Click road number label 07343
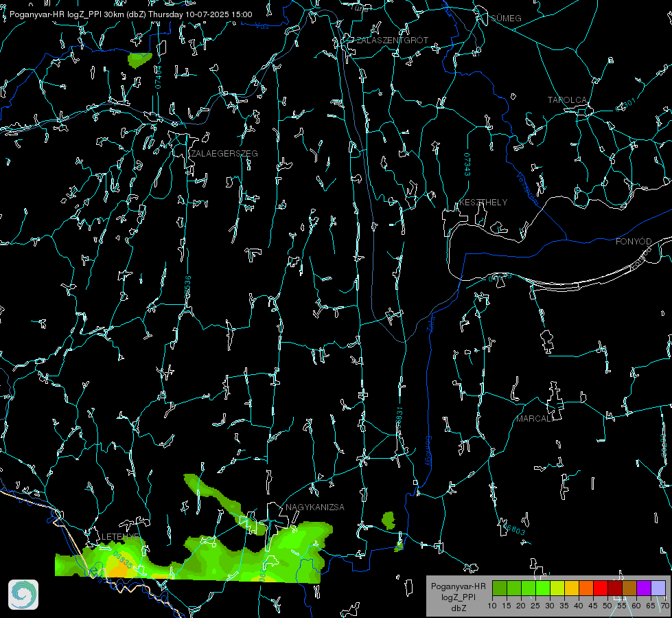The width and height of the screenshot is (672, 618). 467,164
